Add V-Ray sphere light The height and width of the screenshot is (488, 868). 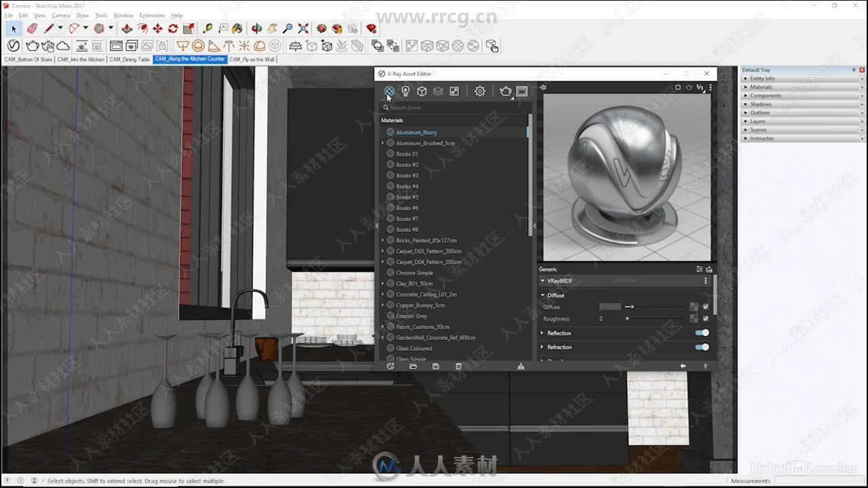(198, 46)
